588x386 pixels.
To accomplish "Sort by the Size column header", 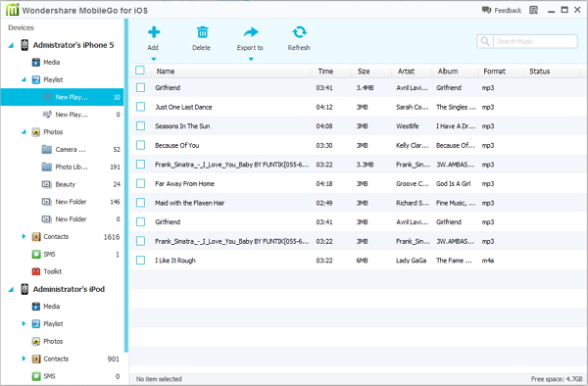I will [364, 72].
